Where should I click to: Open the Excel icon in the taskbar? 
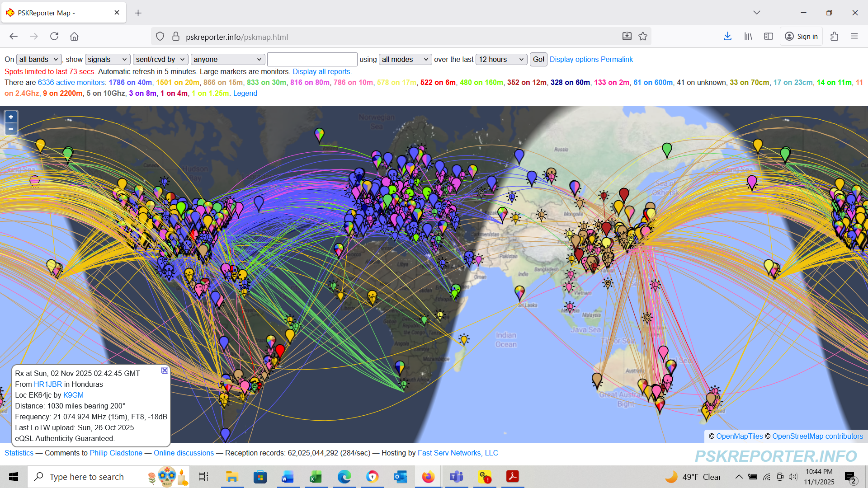click(x=316, y=477)
